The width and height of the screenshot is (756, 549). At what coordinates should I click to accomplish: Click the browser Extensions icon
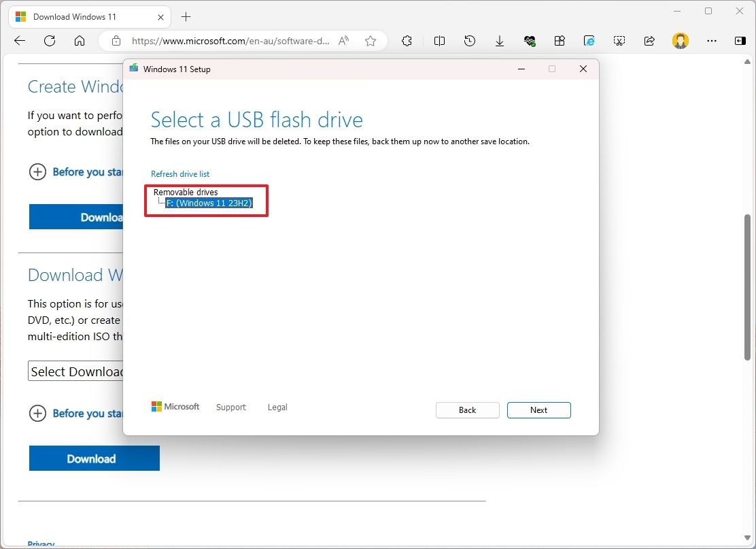pos(407,41)
